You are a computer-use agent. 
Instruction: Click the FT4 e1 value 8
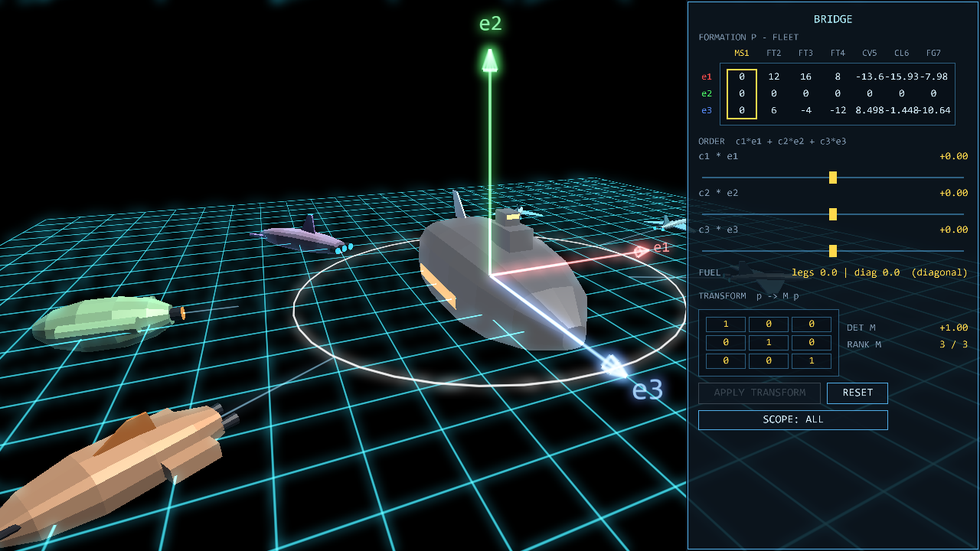[838, 77]
